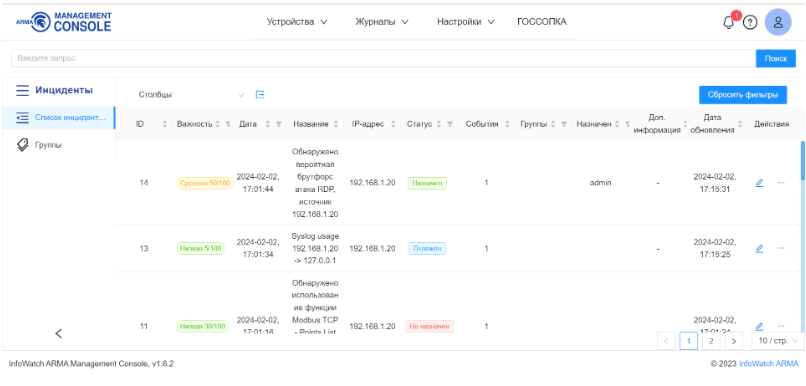Click the green Назначен status tag
Viewport: 806px width, 386px height.
click(x=427, y=183)
